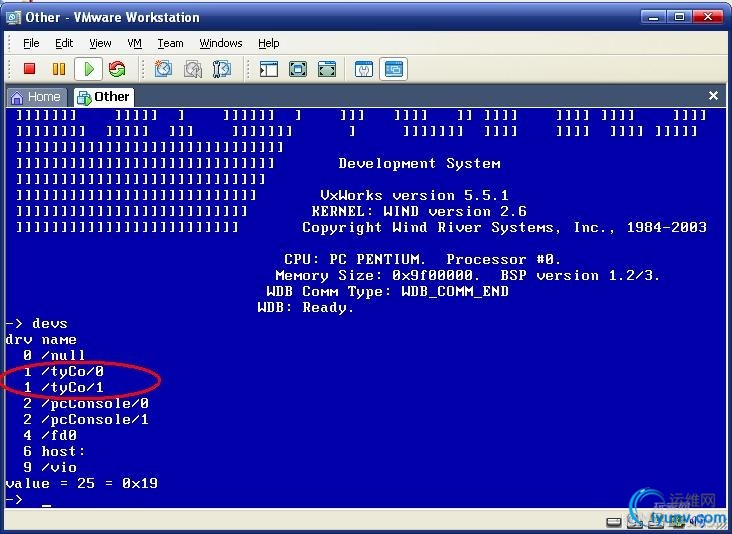The height and width of the screenshot is (534, 732).
Task: Click the '/null' device entry
Action: (x=63, y=355)
